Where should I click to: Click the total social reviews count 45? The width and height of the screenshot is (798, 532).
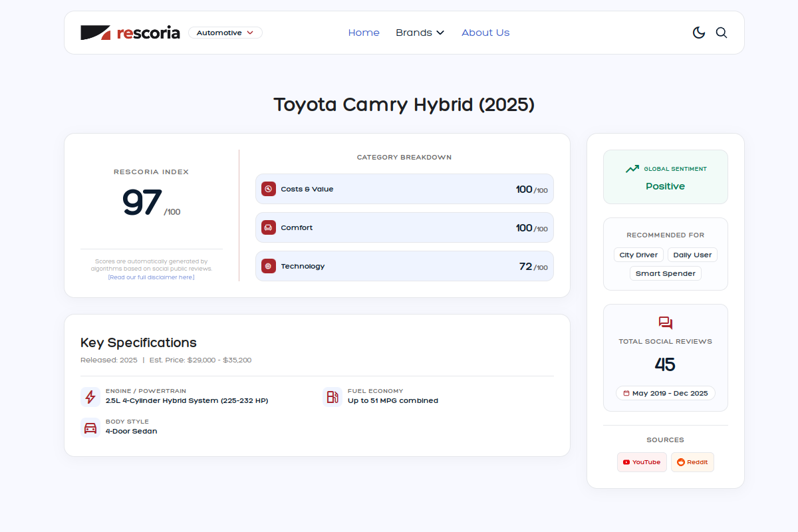[665, 364]
